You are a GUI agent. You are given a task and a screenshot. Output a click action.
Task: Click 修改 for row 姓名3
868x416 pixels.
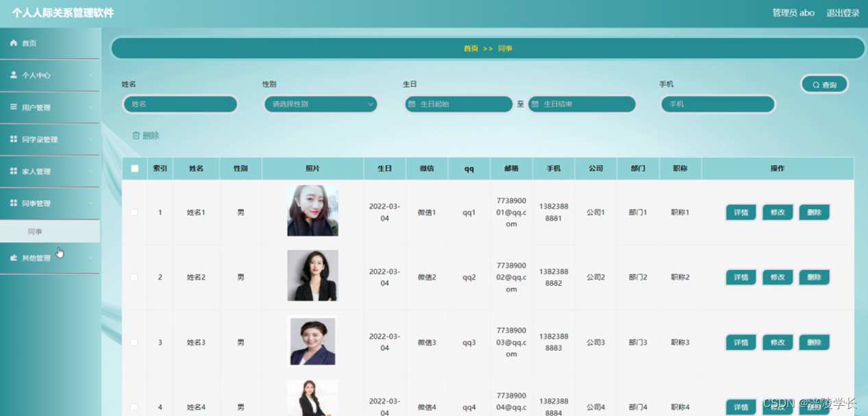pos(778,342)
